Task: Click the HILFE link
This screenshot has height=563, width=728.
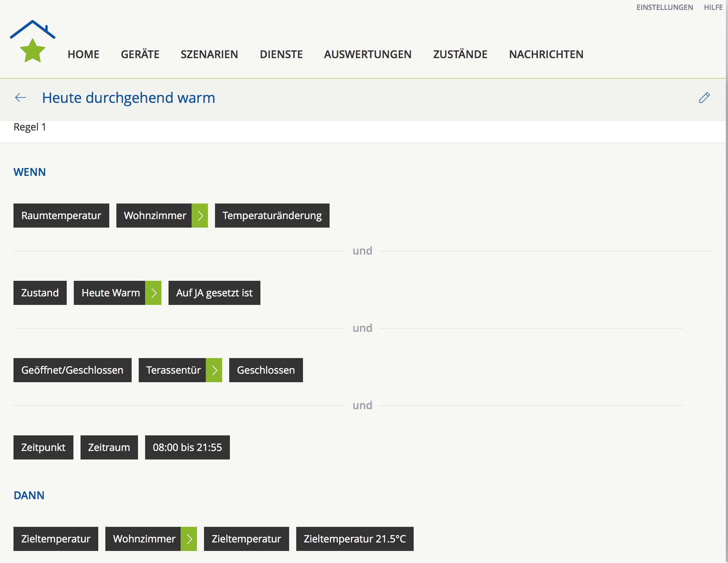Action: tap(713, 7)
